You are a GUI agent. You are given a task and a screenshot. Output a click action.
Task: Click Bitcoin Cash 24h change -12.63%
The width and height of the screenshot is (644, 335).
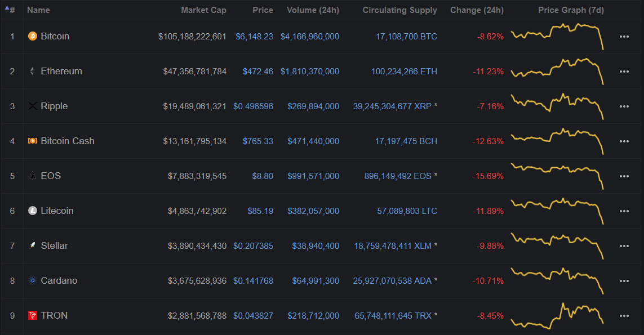pyautogui.click(x=488, y=141)
